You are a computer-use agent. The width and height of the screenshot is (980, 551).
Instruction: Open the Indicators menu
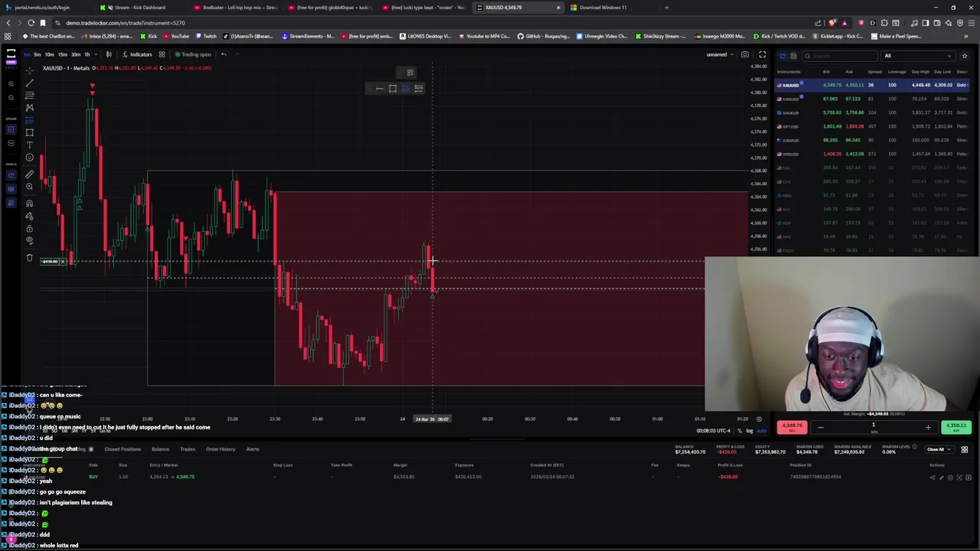click(136, 54)
